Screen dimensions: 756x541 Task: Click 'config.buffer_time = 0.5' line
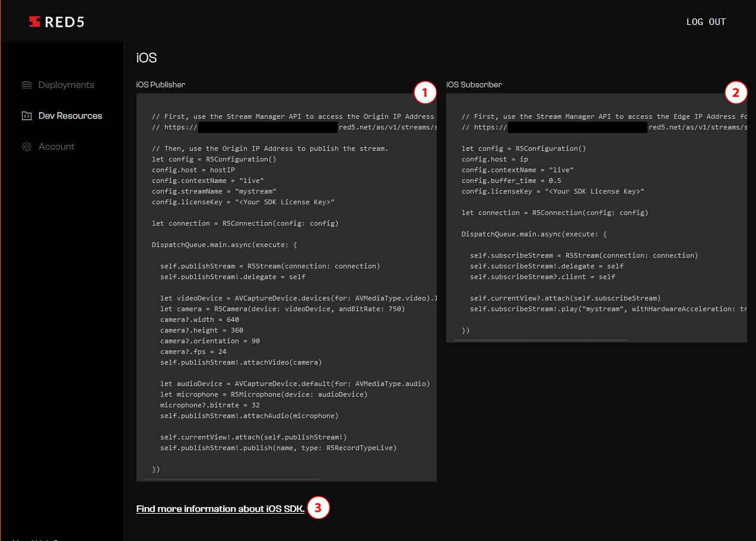coord(512,181)
